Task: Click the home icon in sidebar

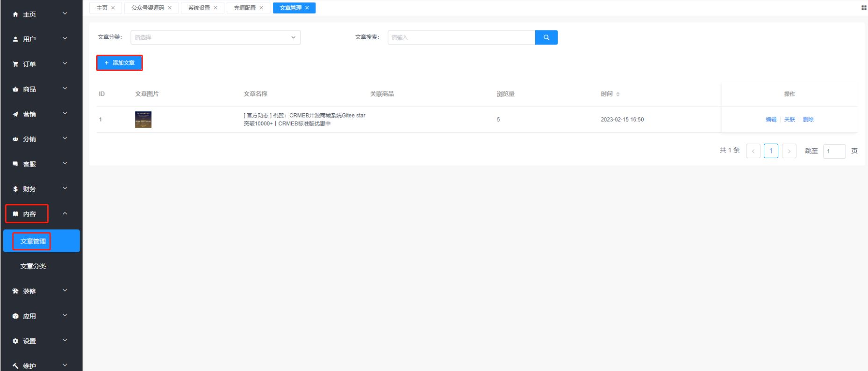Action: pyautogui.click(x=15, y=15)
